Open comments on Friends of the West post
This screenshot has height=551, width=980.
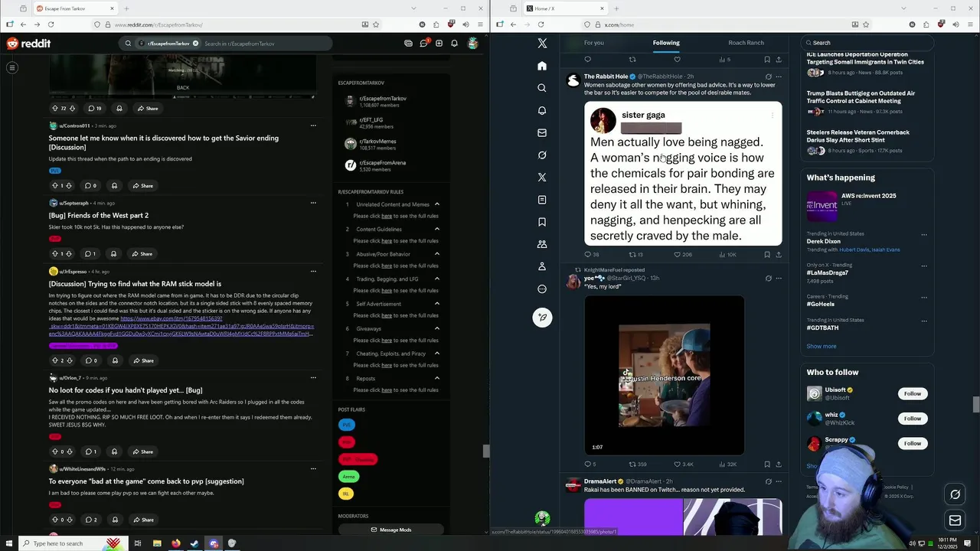point(90,253)
